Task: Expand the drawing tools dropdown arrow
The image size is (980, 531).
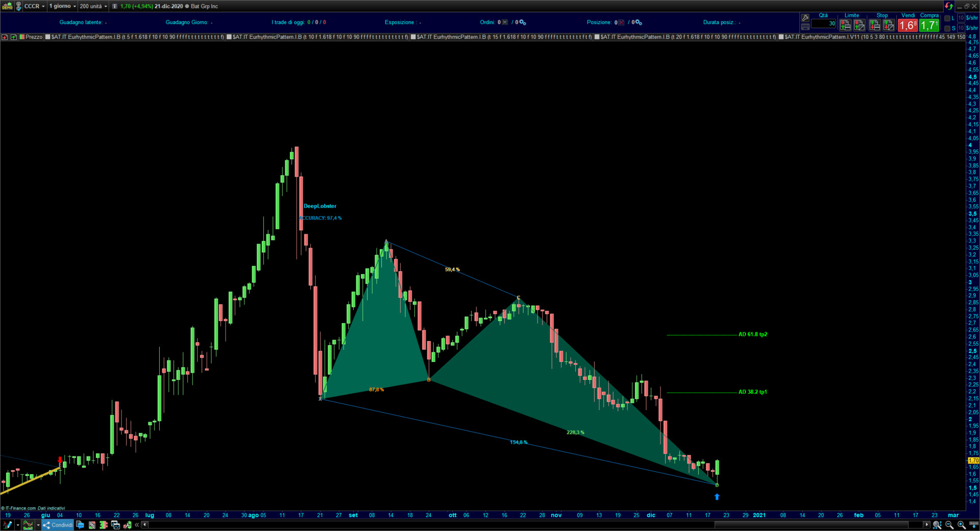Action: [17, 525]
